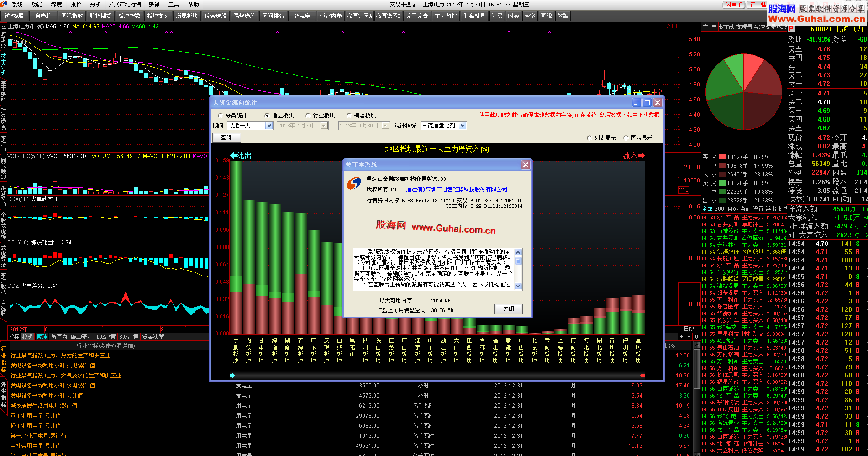Open the 深圳市财富趋势科技 company link

[456, 190]
